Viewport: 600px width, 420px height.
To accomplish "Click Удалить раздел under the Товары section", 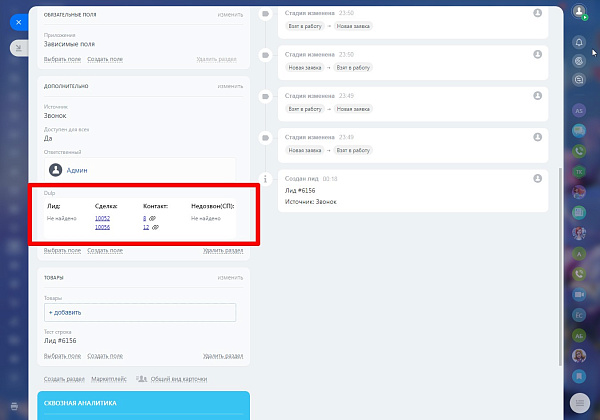I will [223, 356].
